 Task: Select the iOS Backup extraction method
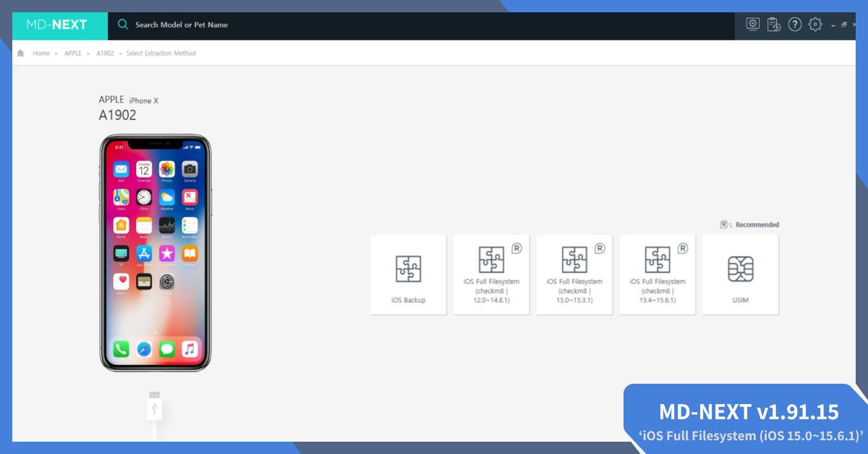[408, 274]
